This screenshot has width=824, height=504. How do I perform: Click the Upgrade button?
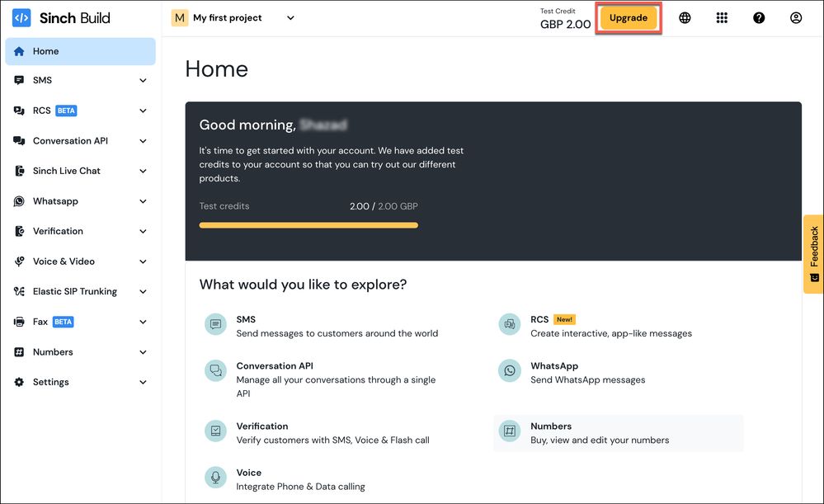(629, 18)
